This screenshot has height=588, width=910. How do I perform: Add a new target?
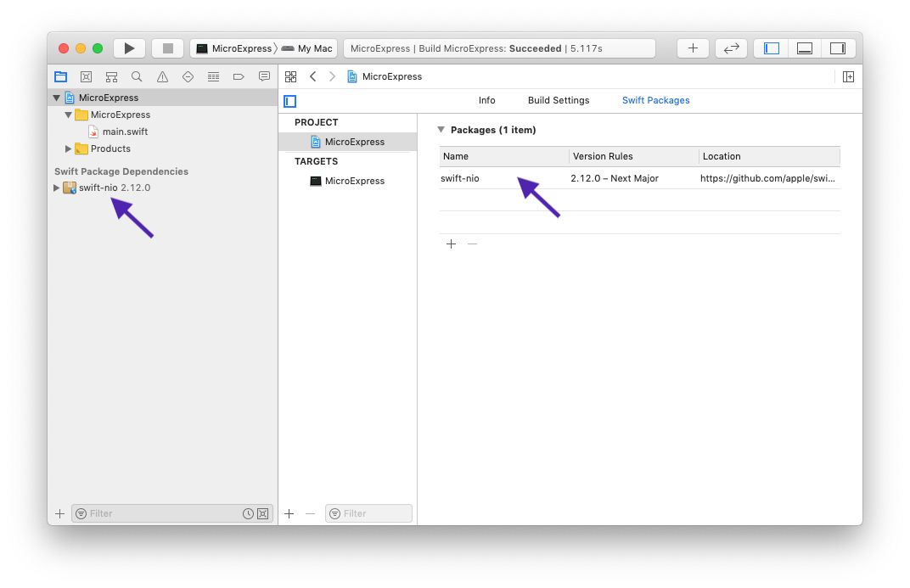pos(289,514)
